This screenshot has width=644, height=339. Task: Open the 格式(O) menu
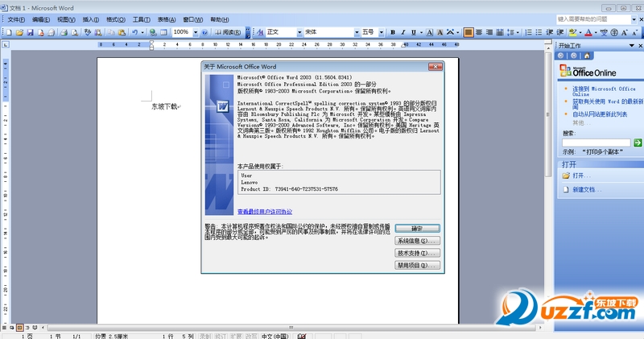[x=115, y=19]
